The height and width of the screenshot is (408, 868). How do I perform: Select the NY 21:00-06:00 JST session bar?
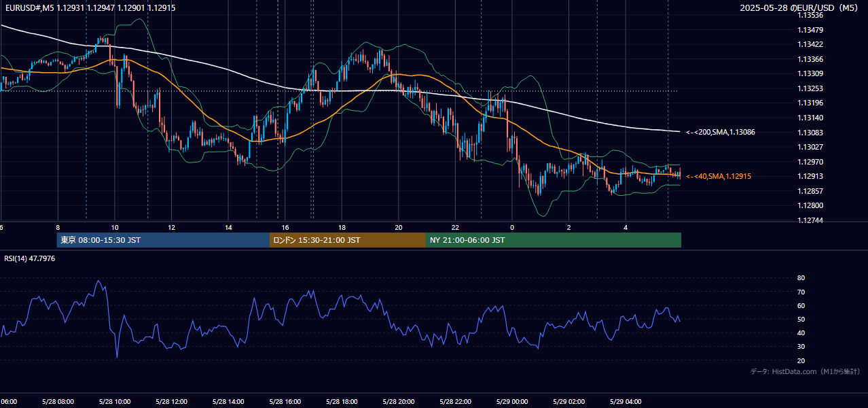[x=554, y=240]
